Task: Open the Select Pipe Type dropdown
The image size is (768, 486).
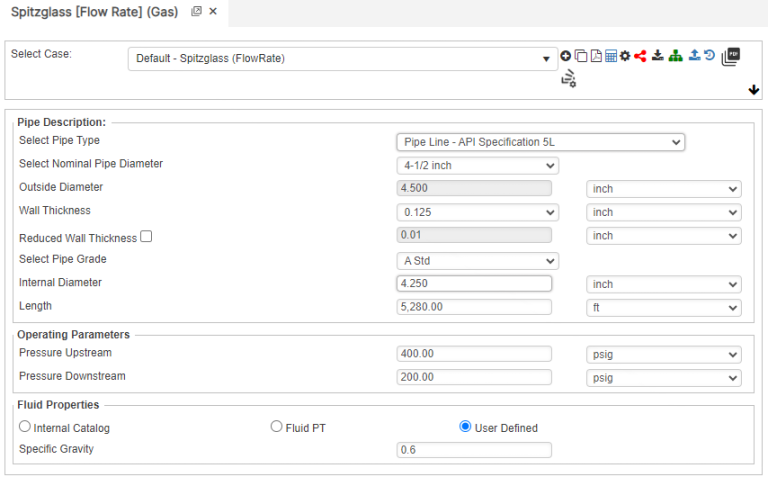Action: coord(540,142)
